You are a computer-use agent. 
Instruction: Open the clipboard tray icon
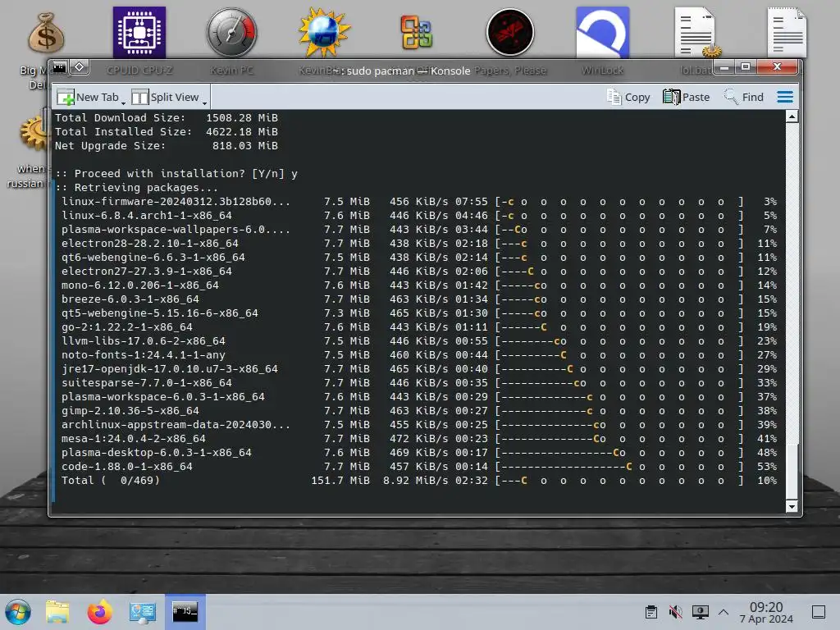pos(651,612)
